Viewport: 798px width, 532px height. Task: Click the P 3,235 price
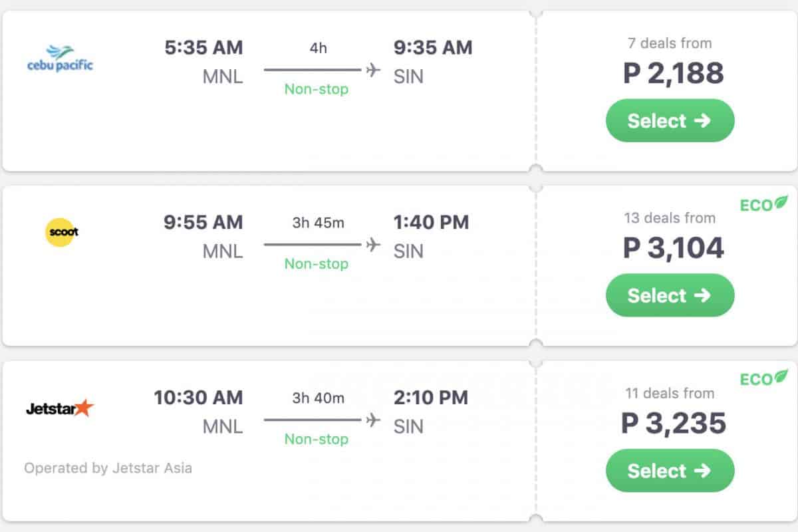pyautogui.click(x=673, y=424)
